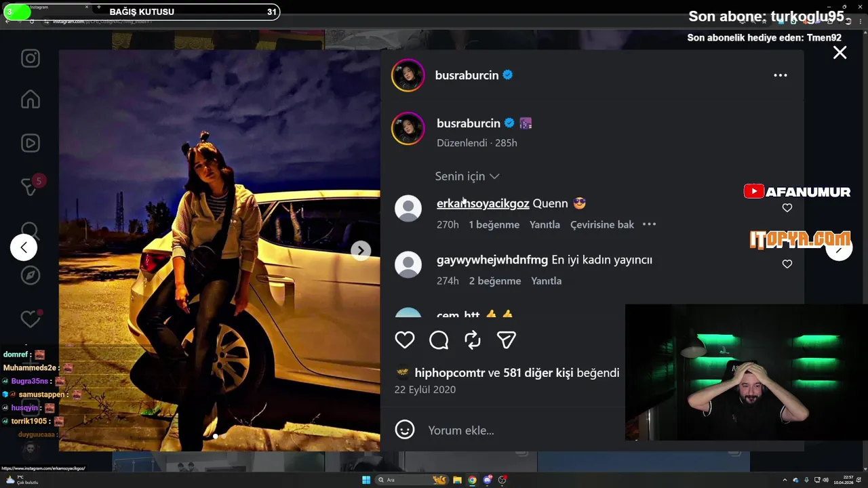Open hiphopcomtr profile from likes line

coord(450,373)
